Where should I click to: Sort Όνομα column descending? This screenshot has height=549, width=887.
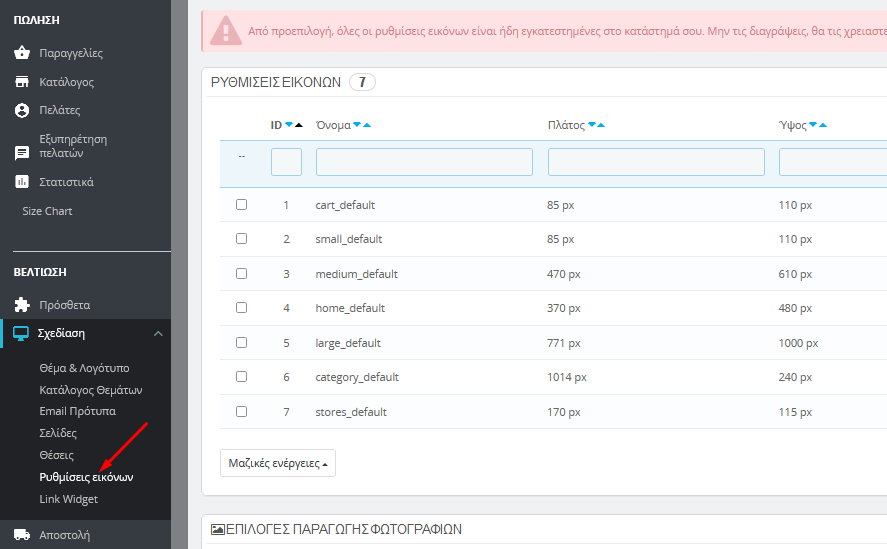[x=357, y=125]
